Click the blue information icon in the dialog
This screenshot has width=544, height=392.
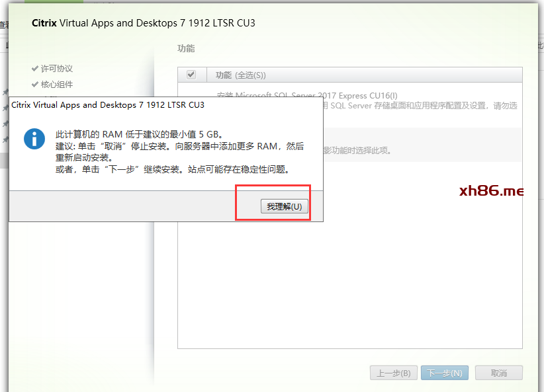point(34,139)
